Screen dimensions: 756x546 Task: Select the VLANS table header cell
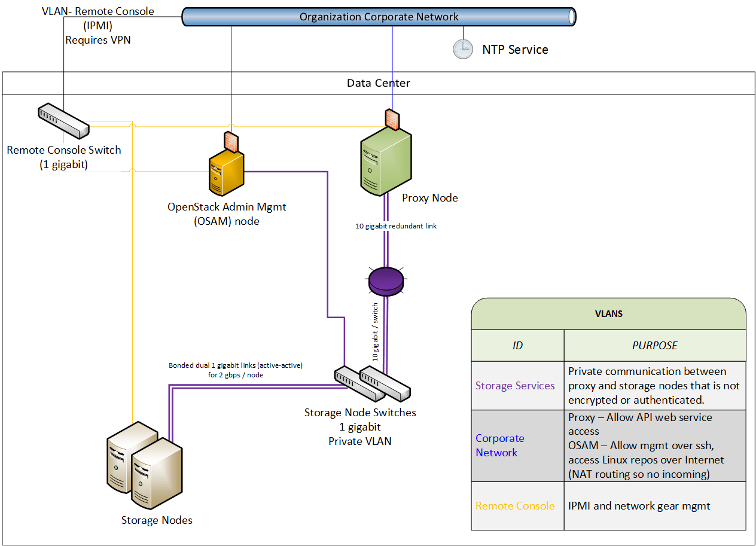coord(608,313)
